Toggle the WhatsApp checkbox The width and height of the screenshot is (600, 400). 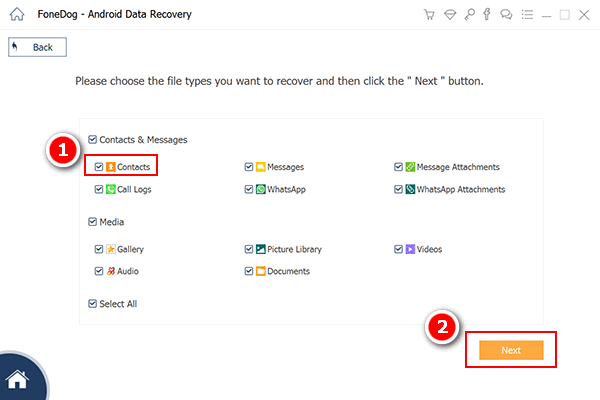coord(249,189)
